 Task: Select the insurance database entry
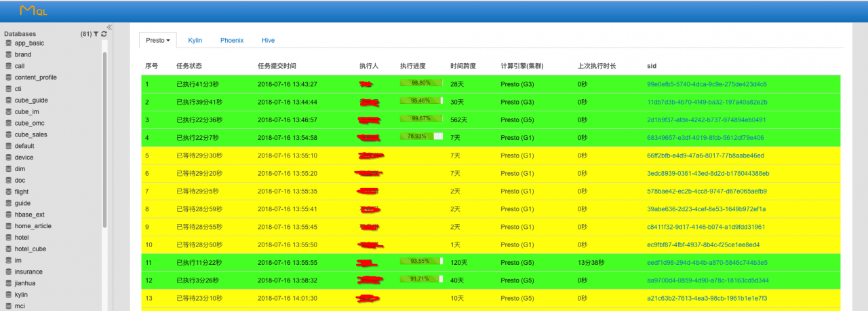(x=29, y=272)
